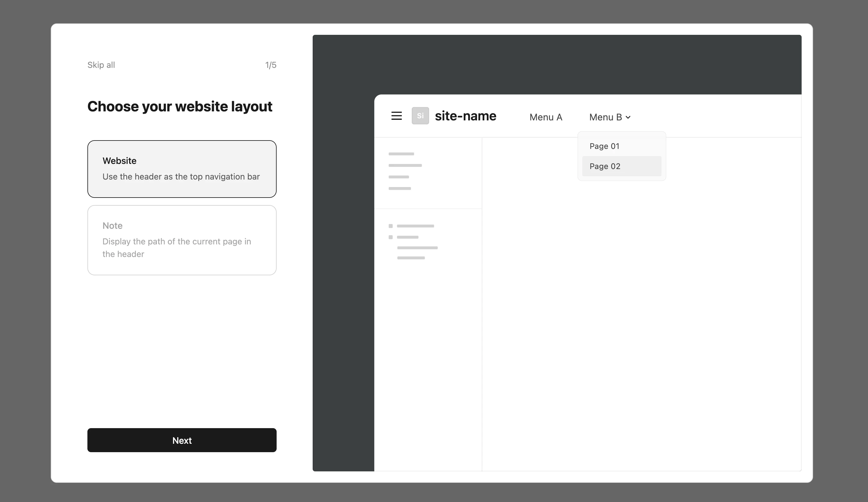Click the Si site logo icon
This screenshot has width=868, height=502.
420,116
